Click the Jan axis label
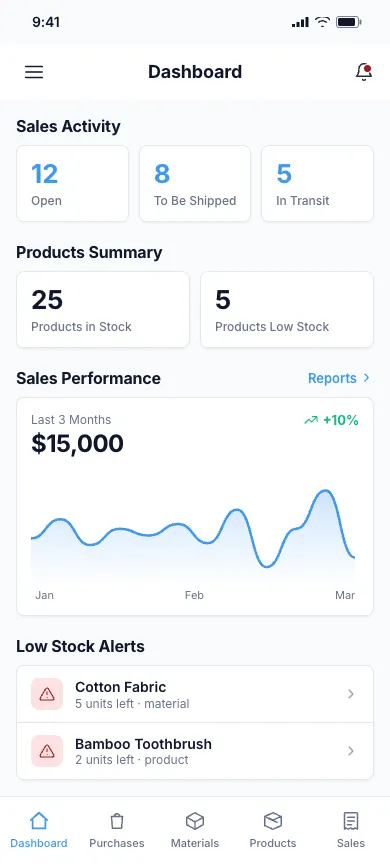This screenshot has width=390, height=868. pos(45,595)
